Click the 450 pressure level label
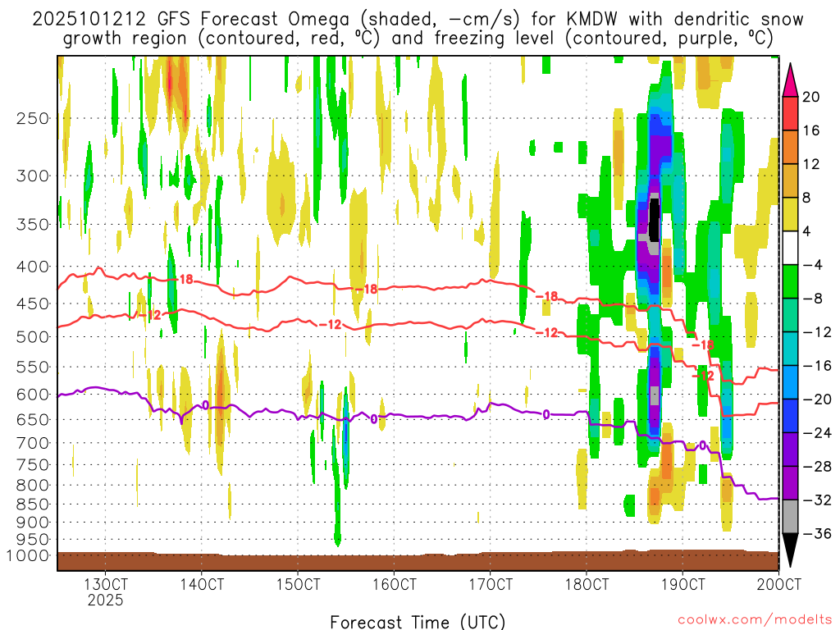The width and height of the screenshot is (840, 630). [x=33, y=304]
